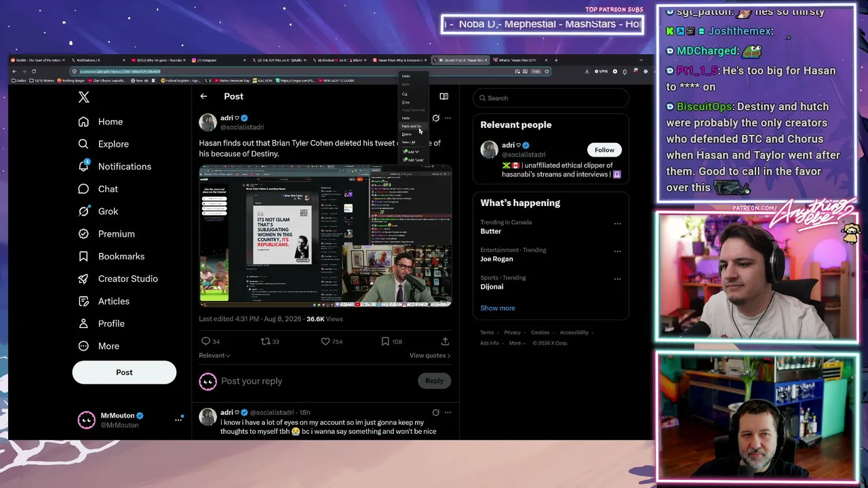
Task: Open the browser tab list dropdown arrow
Action: pyautogui.click(x=641, y=60)
